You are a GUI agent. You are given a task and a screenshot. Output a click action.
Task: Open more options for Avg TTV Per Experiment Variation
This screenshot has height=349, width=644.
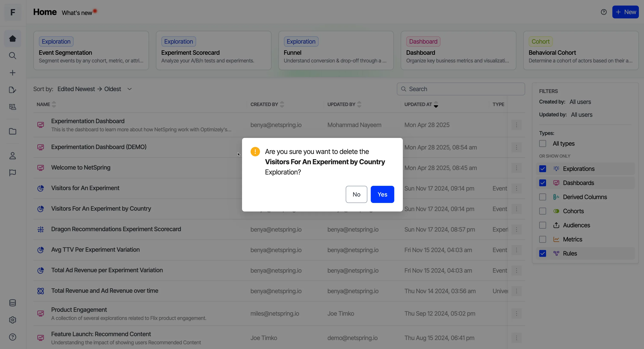click(x=517, y=250)
